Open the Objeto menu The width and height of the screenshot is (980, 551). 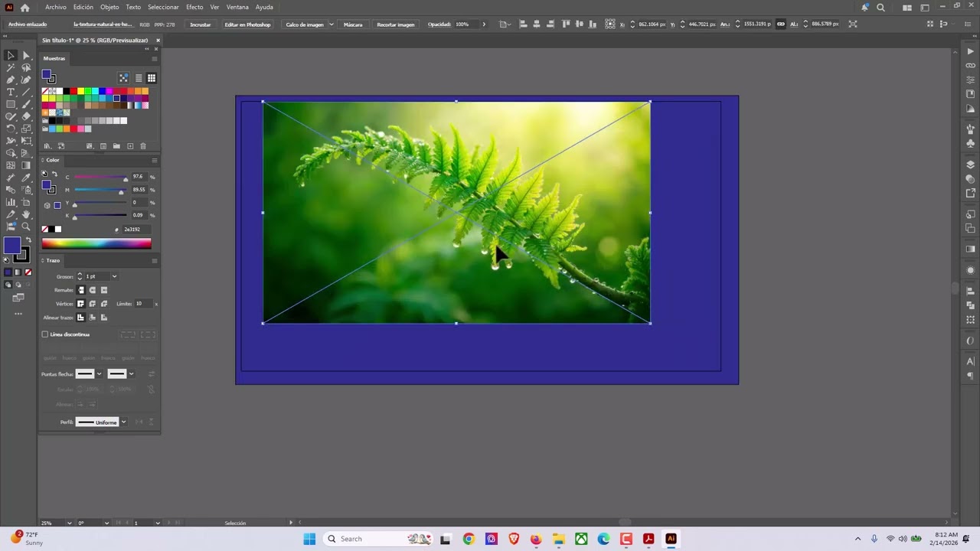coord(109,7)
